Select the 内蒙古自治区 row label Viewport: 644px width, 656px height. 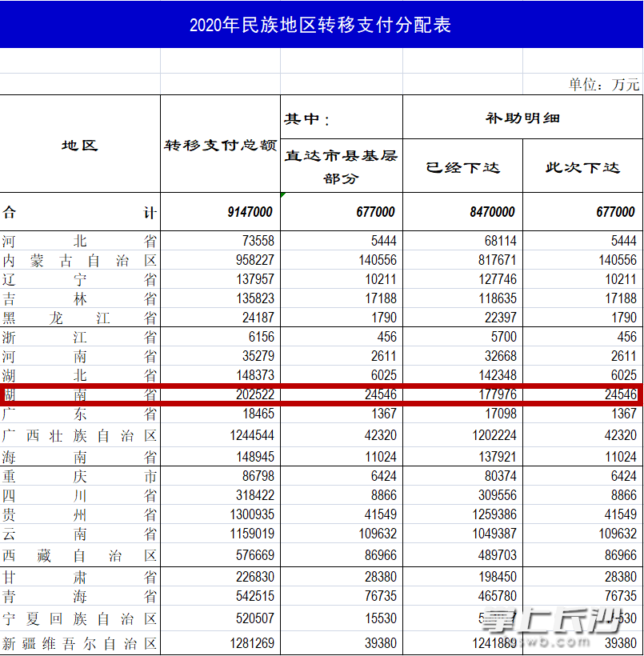point(80,260)
